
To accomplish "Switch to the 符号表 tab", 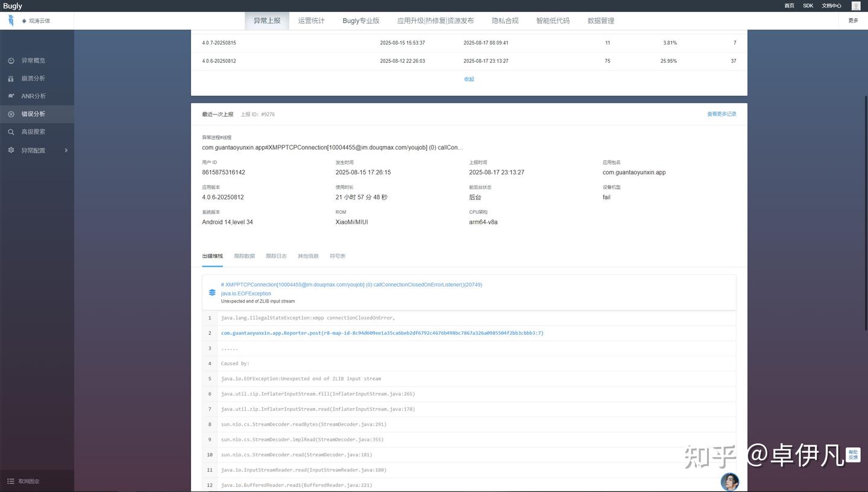I will 337,256.
